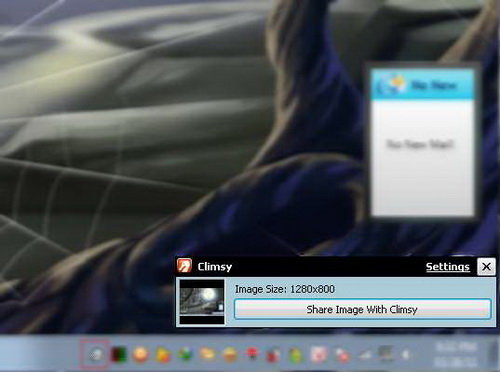Open the volume speaker tray icon
The width and height of the screenshot is (500, 372).
(x=406, y=355)
